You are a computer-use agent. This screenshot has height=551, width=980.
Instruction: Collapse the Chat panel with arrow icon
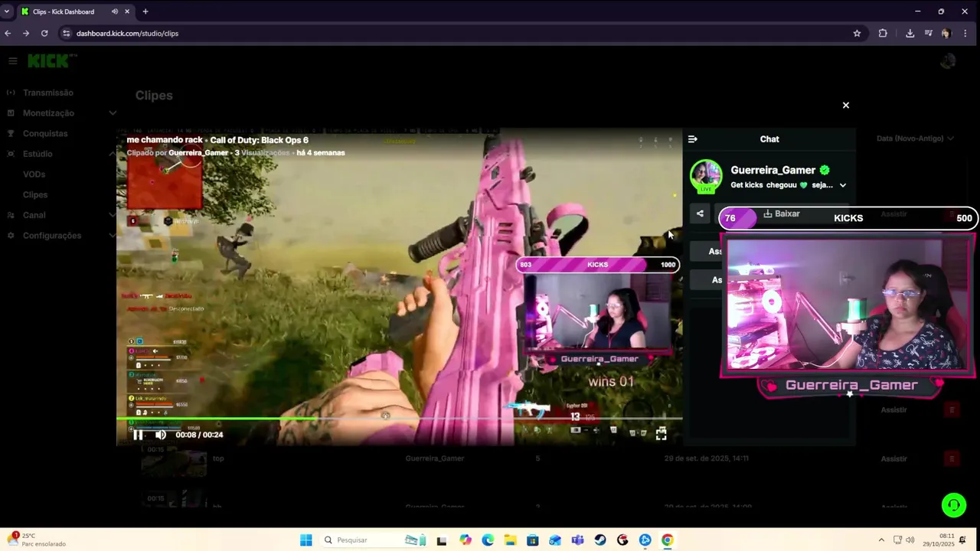693,139
